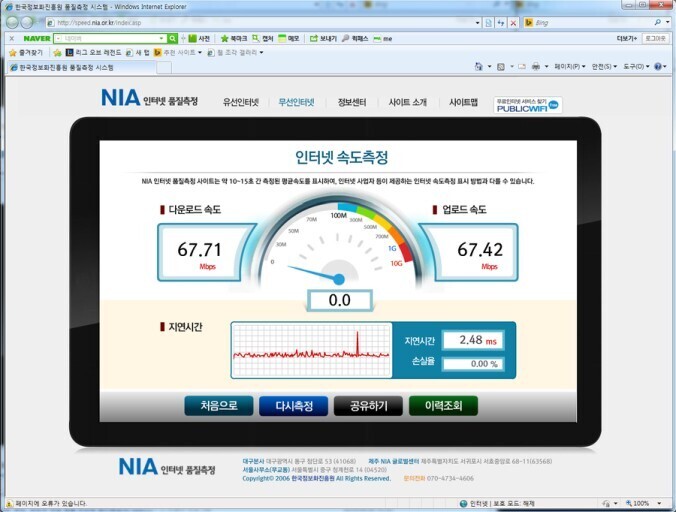
Task: Click the read mail envelope icon
Action: click(x=522, y=67)
